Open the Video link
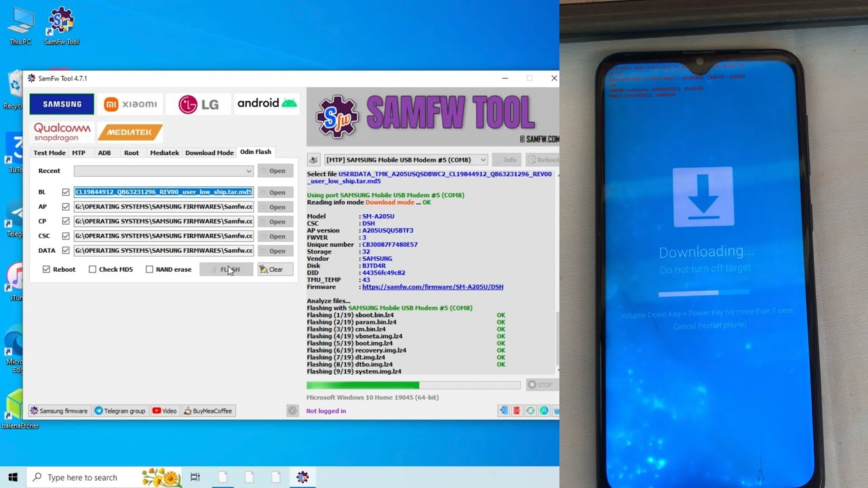This screenshot has width=868, height=488. click(165, 411)
